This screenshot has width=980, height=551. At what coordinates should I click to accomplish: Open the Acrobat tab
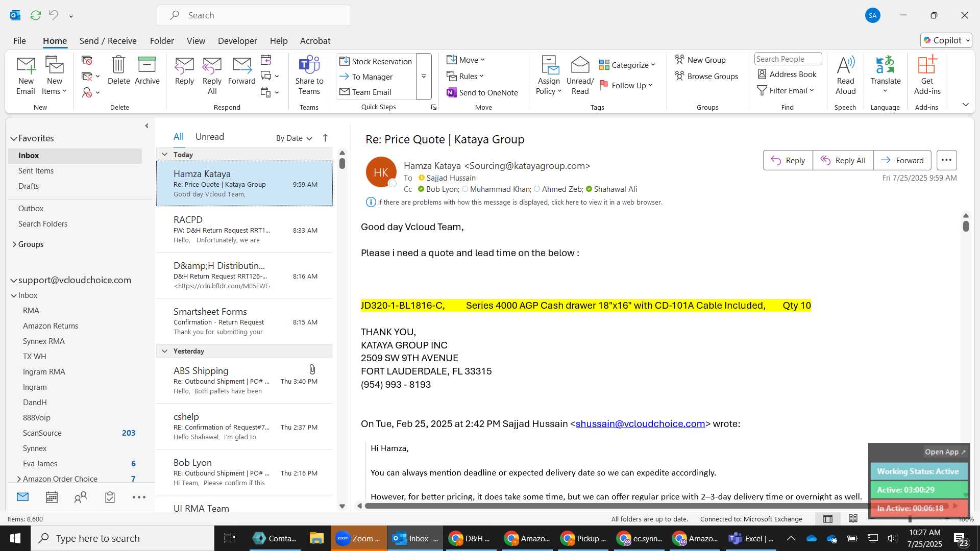315,41
